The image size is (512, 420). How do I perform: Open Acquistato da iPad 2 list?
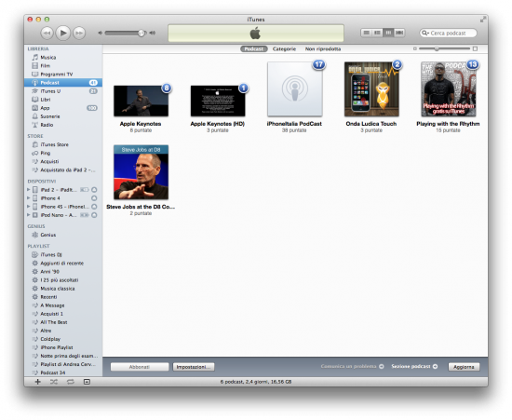(63, 169)
